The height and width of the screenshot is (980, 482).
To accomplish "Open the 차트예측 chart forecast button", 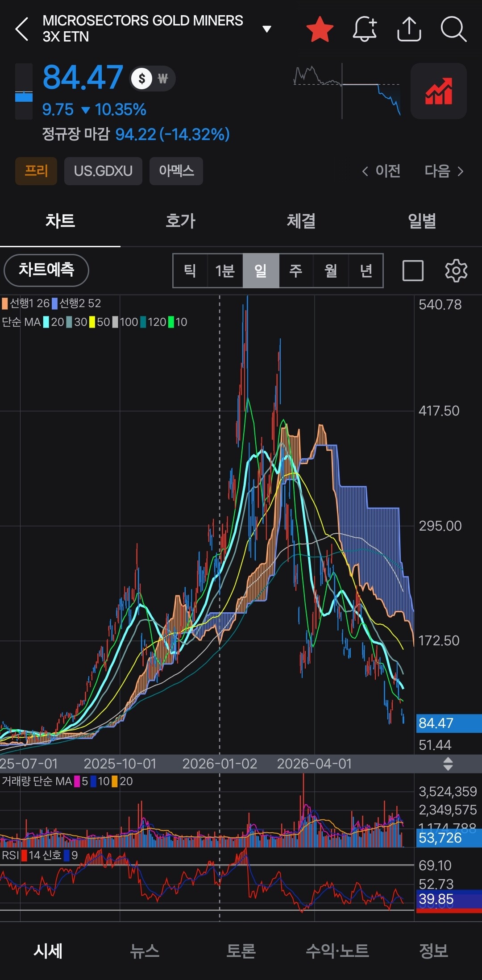I will tap(46, 270).
